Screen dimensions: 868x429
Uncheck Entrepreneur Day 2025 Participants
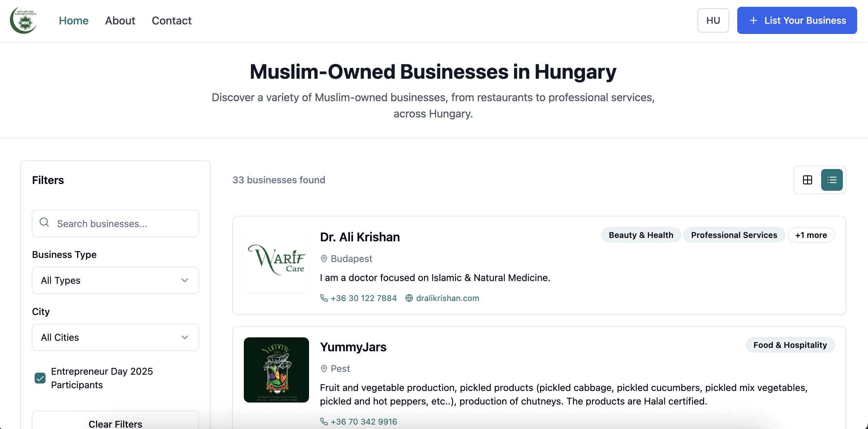40,378
